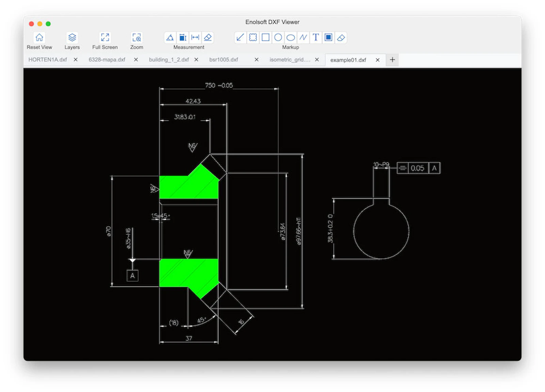Open a new file with the plus button
Screen dimensions: 545x392
click(x=392, y=60)
